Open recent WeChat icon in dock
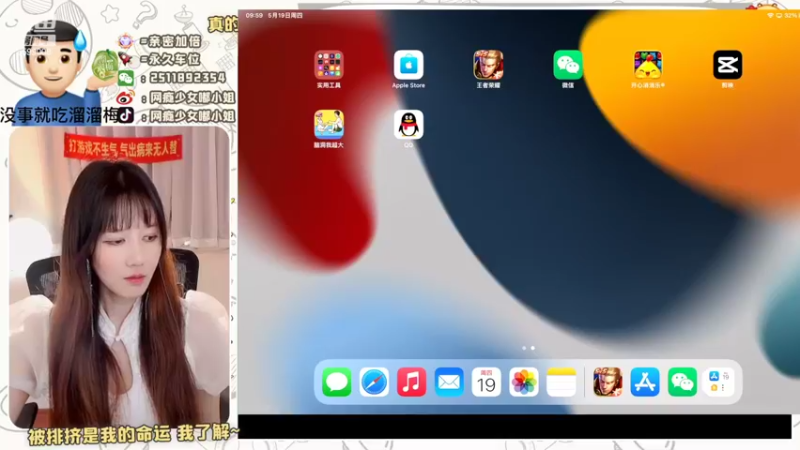Viewport: 800px width, 450px height. pos(683,382)
